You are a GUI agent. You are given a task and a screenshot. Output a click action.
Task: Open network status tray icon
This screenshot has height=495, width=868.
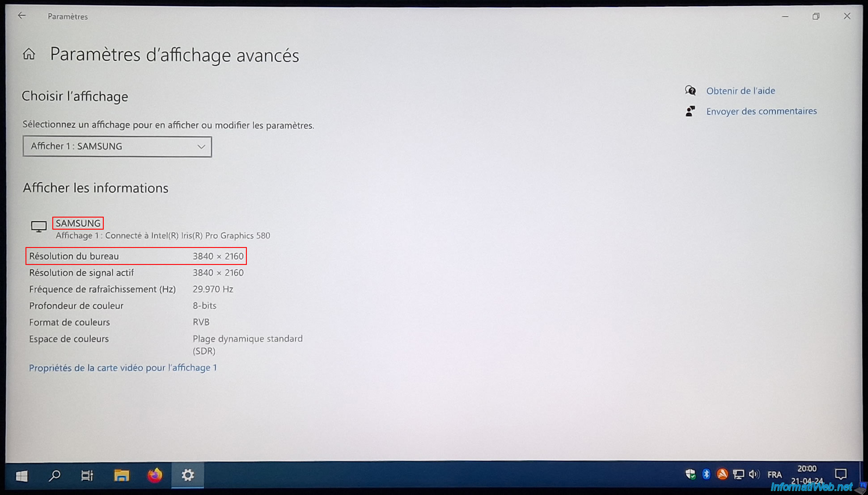pos(738,474)
